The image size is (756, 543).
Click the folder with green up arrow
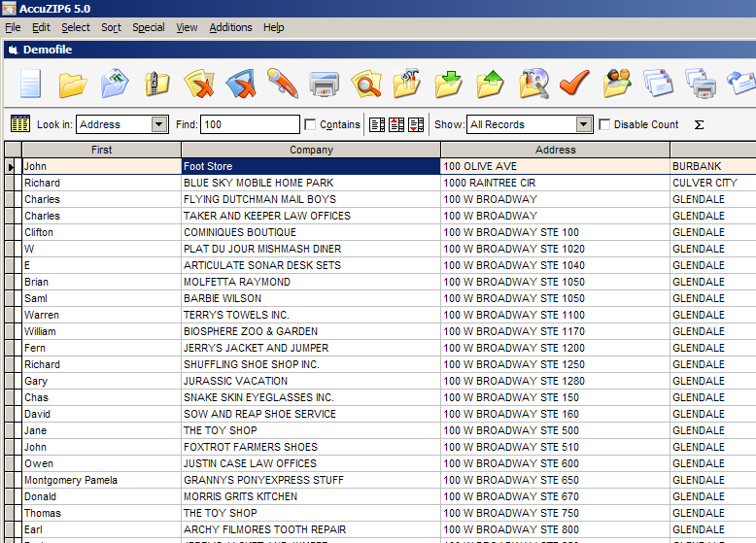(x=491, y=84)
